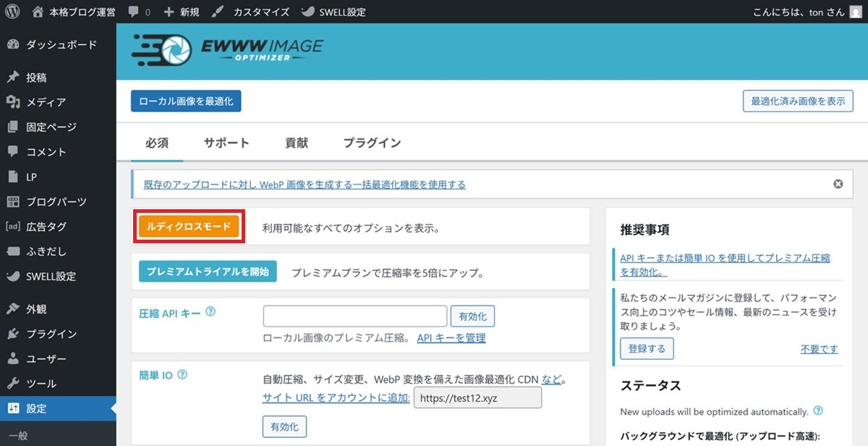This screenshot has width=868, height=446.
Task: Click the user avatar in admin bar
Action: [856, 12]
